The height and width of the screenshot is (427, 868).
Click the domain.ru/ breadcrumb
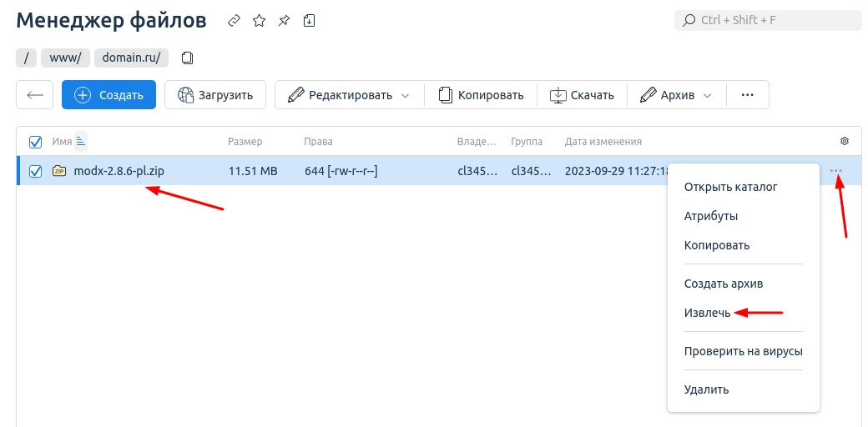(x=131, y=58)
